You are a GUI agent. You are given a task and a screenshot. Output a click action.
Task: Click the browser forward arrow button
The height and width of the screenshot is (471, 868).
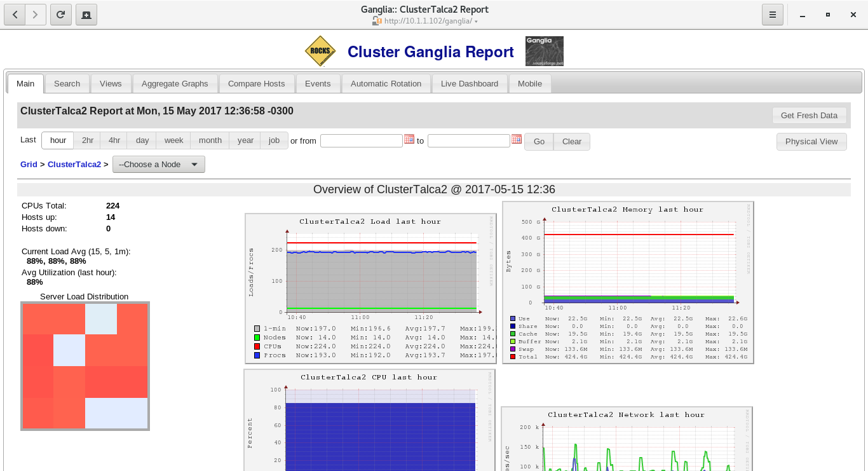(36, 15)
